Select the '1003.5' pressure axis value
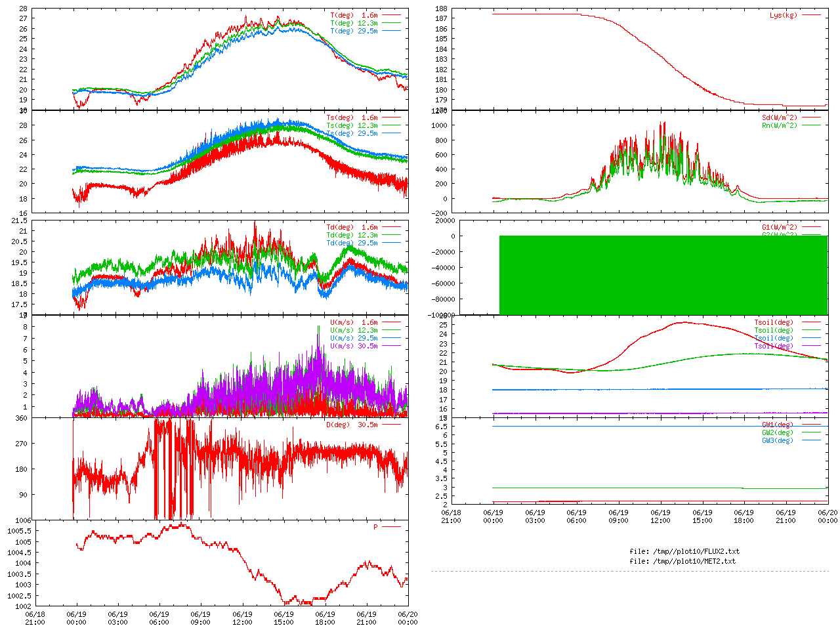The width and height of the screenshot is (840, 630). click(20, 574)
